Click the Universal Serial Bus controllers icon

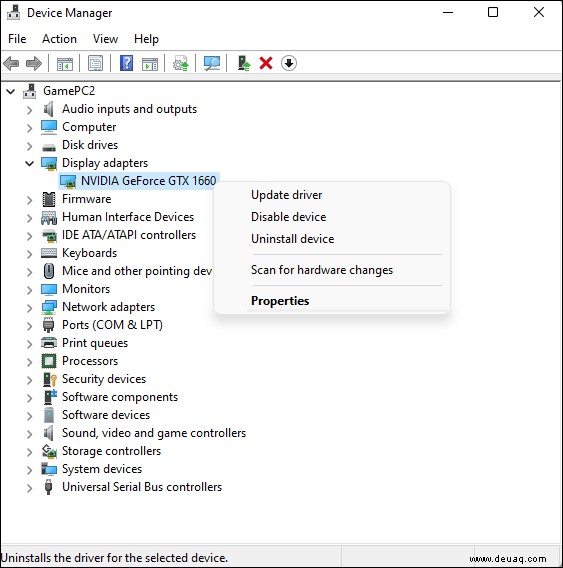[49, 487]
